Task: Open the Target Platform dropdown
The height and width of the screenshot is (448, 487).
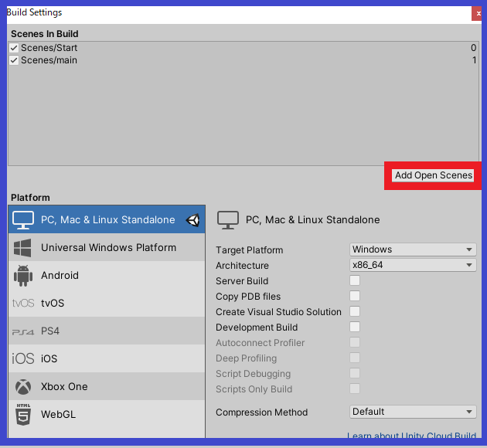Action: [x=413, y=249]
